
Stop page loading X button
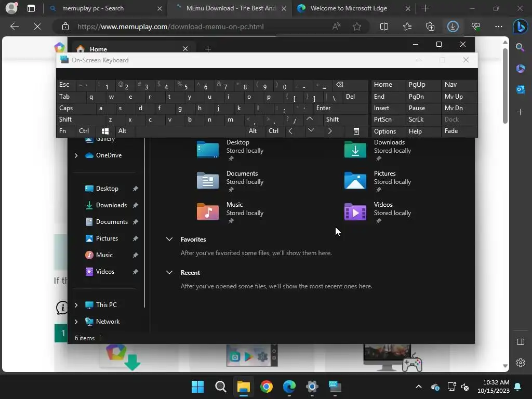pos(37,26)
